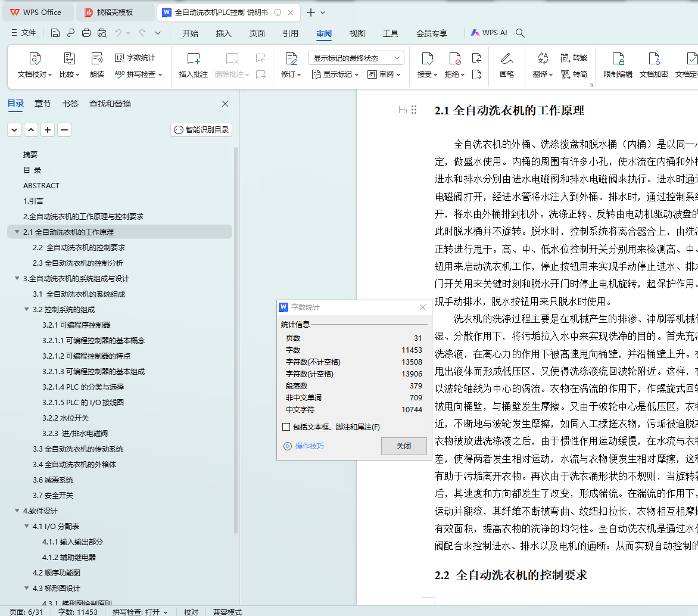
Task: Close the navigation side panel
Action: click(225, 104)
